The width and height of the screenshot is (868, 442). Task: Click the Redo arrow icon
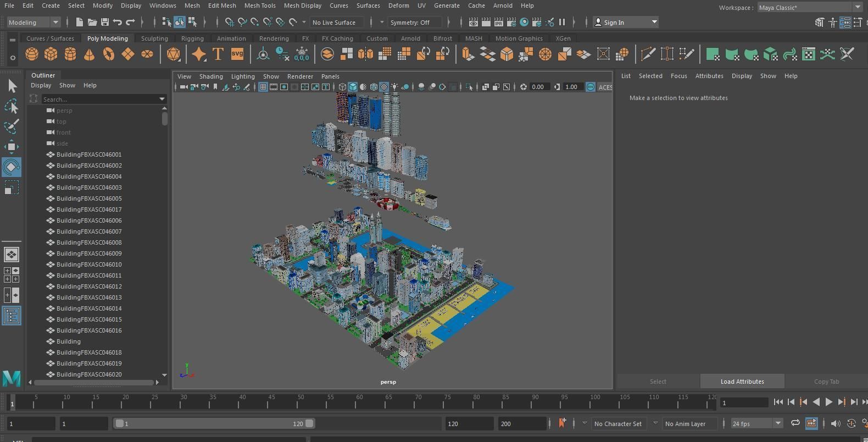(x=130, y=22)
